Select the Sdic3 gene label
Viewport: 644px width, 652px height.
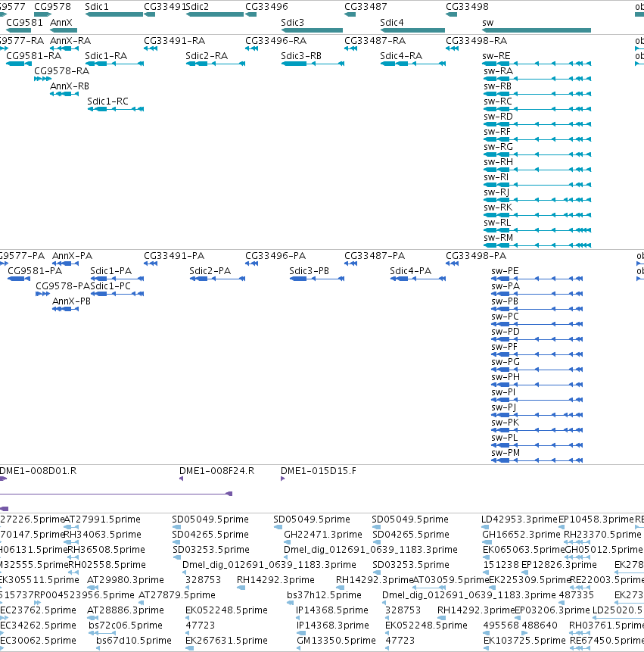pyautogui.click(x=293, y=23)
